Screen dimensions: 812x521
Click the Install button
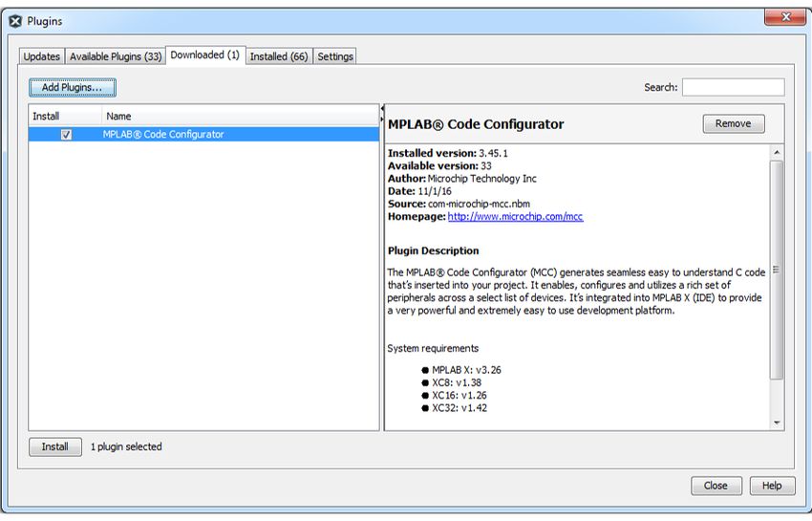54,446
